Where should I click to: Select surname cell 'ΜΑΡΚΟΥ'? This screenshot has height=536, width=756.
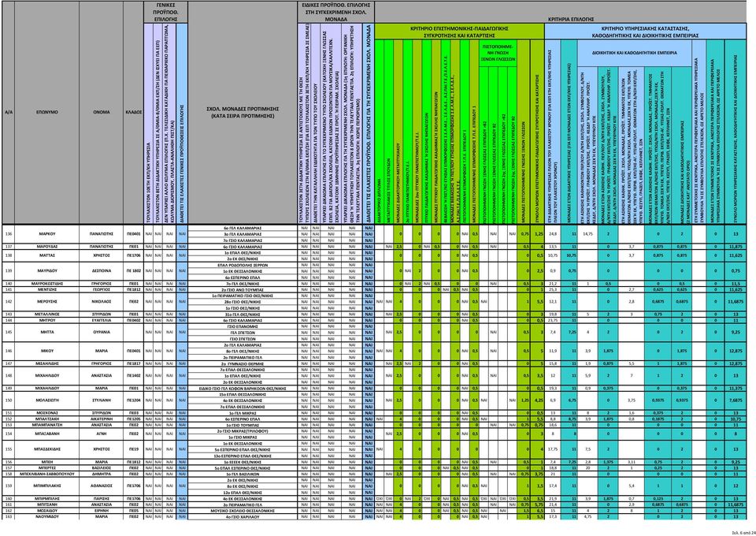tap(46, 233)
